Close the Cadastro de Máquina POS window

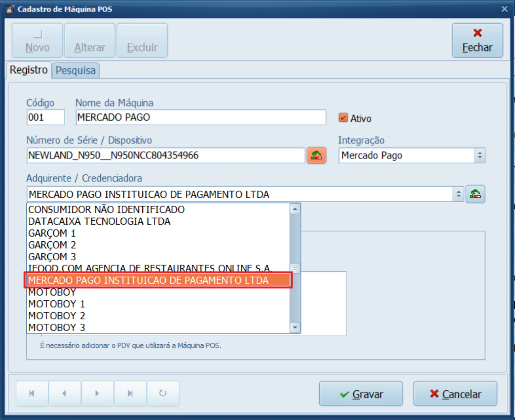pos(505,9)
